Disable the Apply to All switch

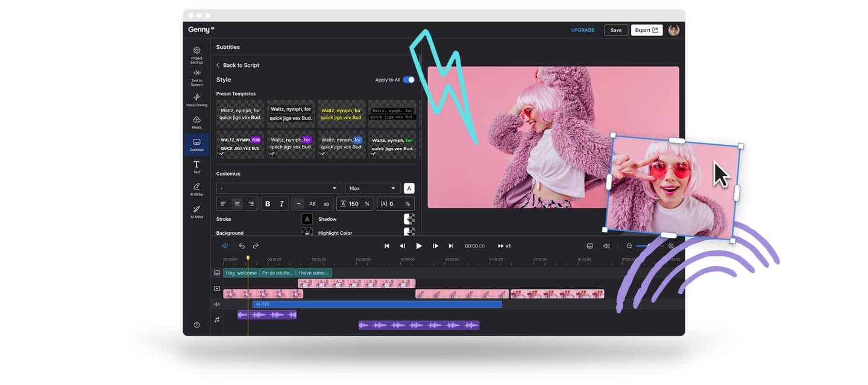409,79
